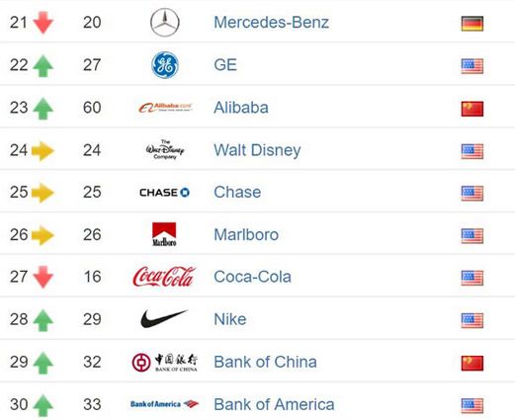Open the Mercedes-Benz brand link

[x=271, y=23]
